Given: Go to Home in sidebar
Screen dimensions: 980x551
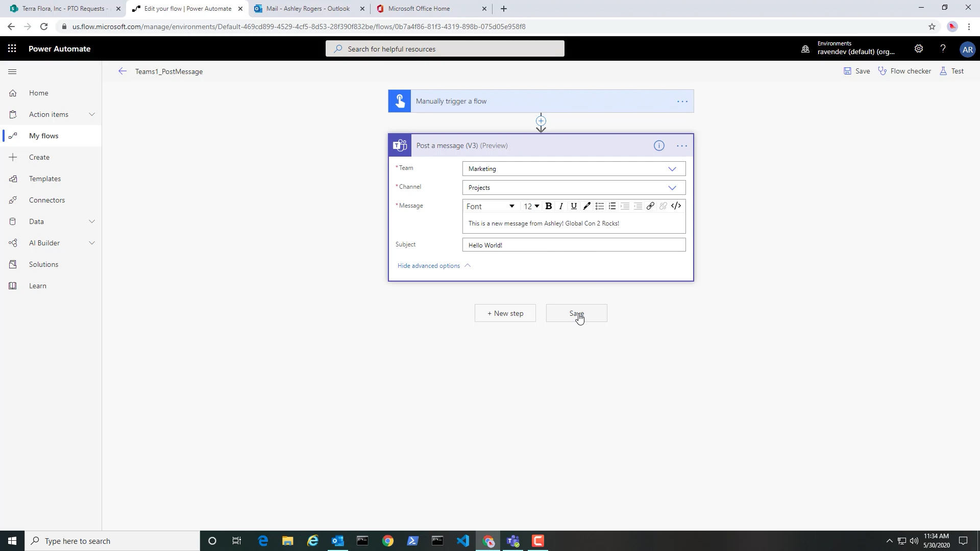Looking at the screenshot, I should point(51,93).
